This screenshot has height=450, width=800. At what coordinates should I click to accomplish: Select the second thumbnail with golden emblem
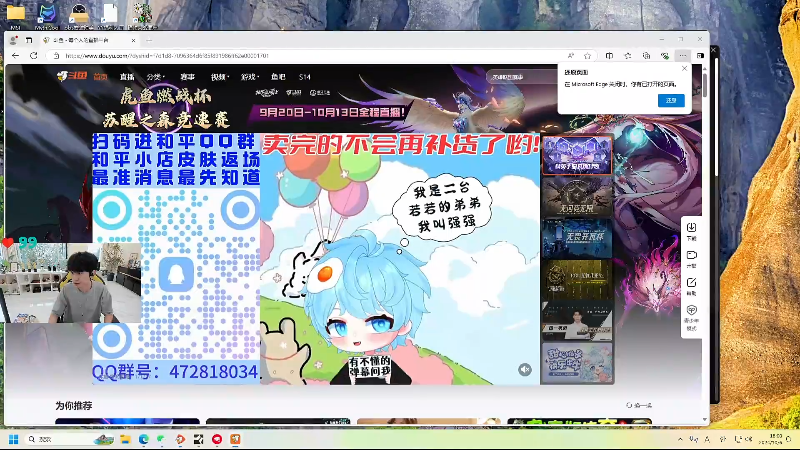click(577, 196)
